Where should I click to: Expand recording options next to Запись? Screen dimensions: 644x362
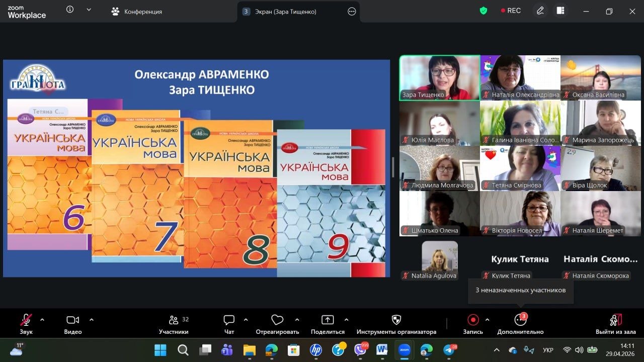(x=487, y=320)
